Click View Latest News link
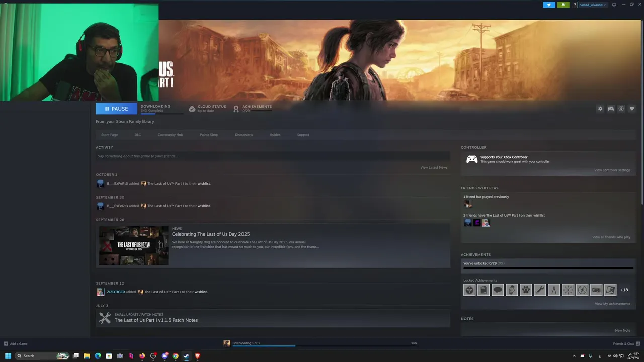644x362 pixels. click(434, 167)
